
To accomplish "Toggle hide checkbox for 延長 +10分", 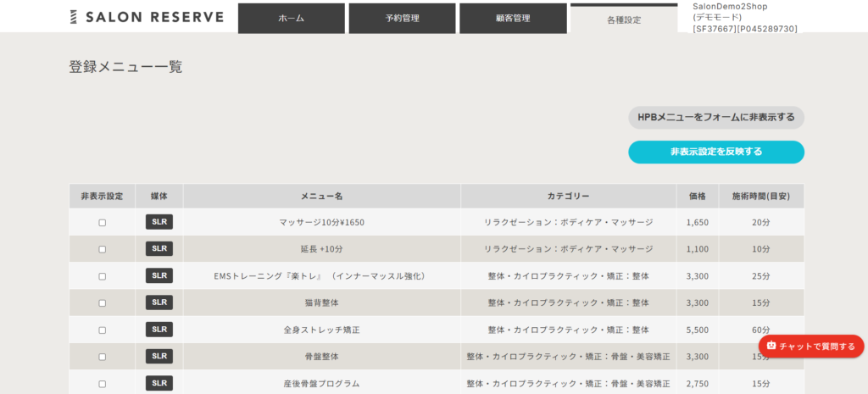I will 103,249.
